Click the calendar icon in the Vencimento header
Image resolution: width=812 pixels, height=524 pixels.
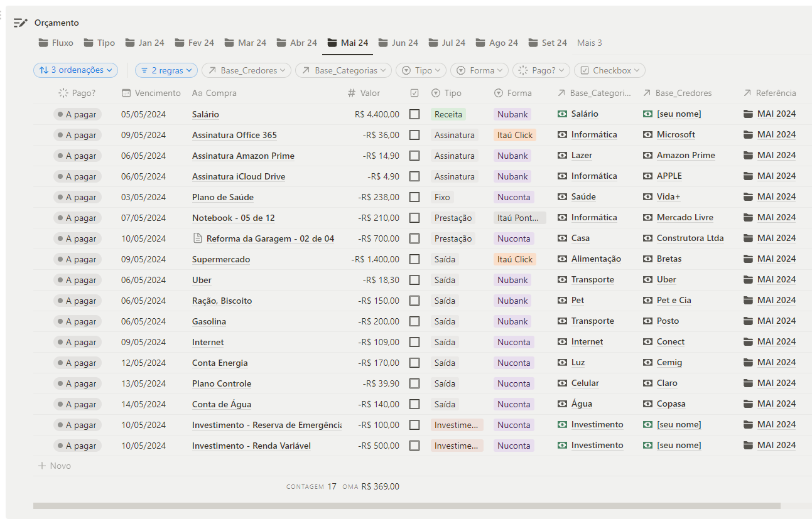(x=126, y=93)
